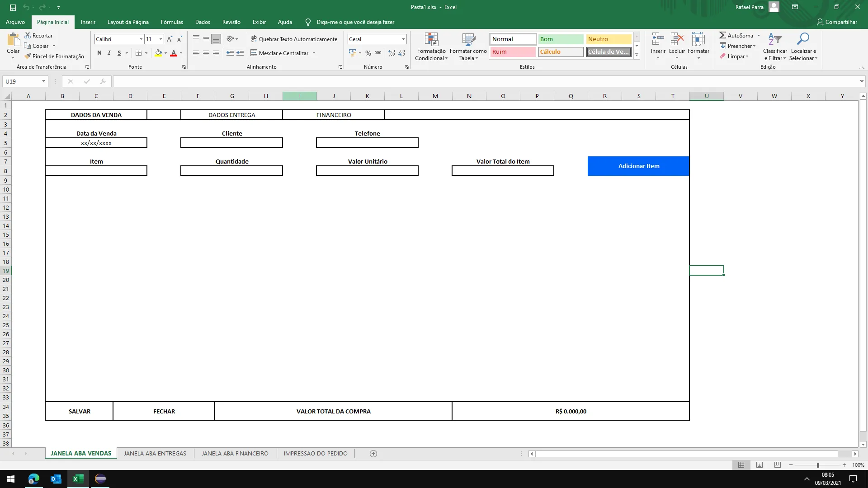
Task: Open the font name Calibri dropdown
Action: coord(141,39)
